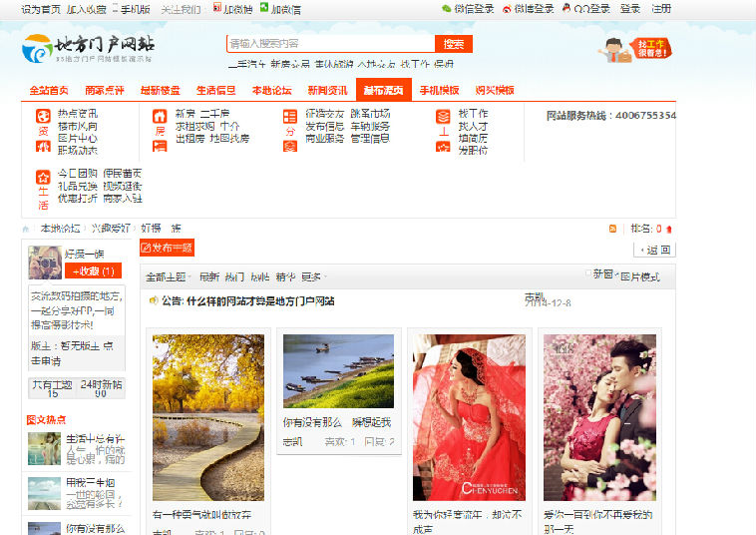This screenshot has height=535, width=756.
Task: Click the 注册 link
Action: coord(661,9)
